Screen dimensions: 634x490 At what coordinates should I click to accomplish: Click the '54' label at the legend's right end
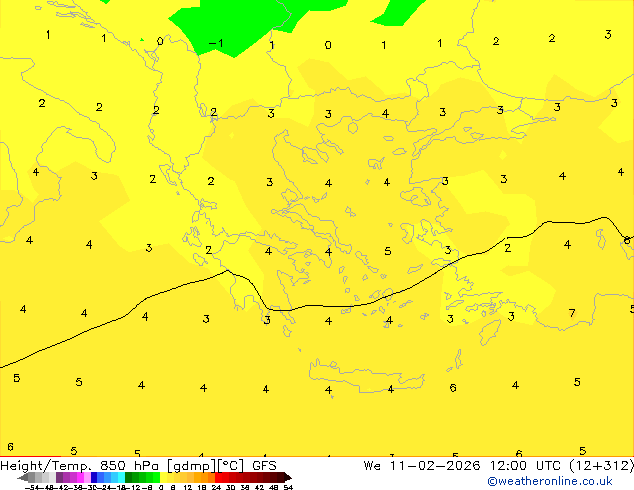288,487
